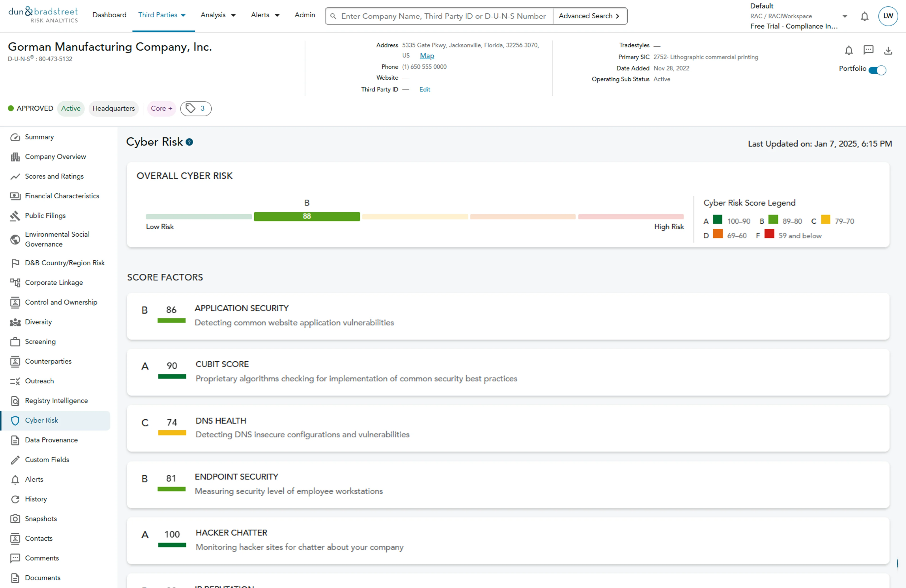Click the yellow C-range risk bar segment
The image size is (906, 588).
click(x=415, y=217)
